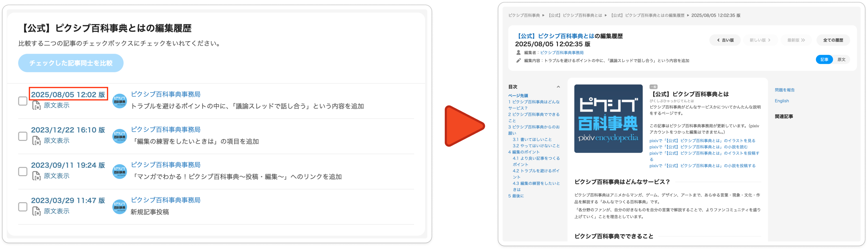Go to older version with 古い版 button

(x=725, y=40)
